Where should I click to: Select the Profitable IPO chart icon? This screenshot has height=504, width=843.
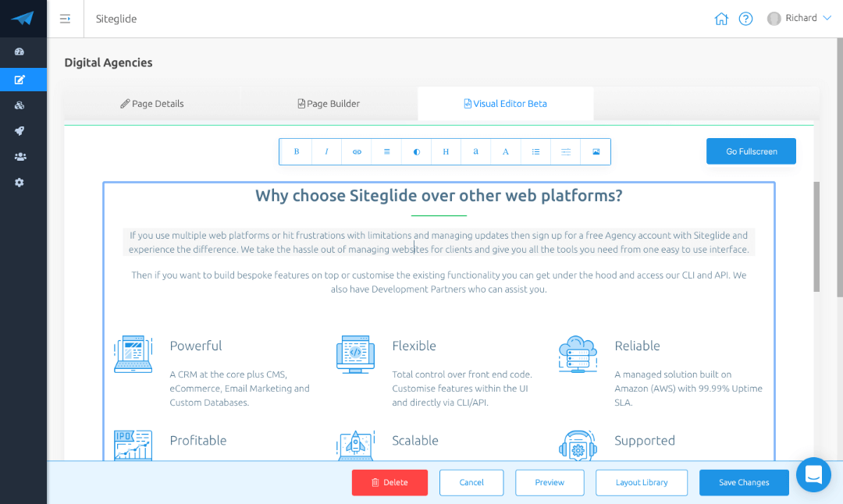(x=133, y=445)
